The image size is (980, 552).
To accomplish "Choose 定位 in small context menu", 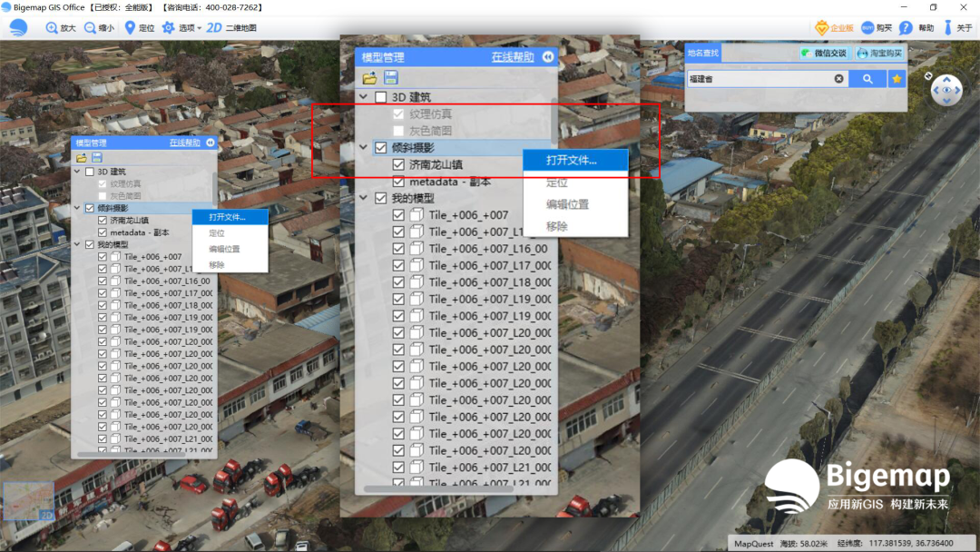I will tap(230, 233).
